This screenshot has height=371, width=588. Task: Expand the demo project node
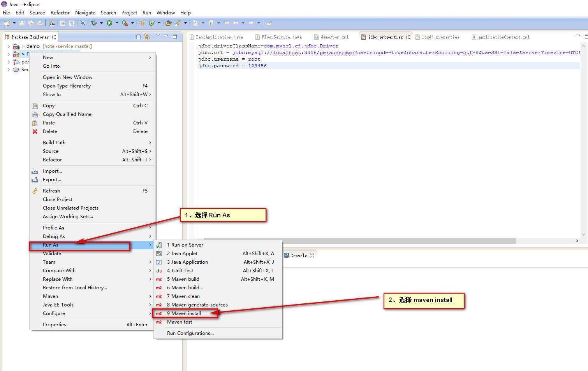(x=9, y=46)
